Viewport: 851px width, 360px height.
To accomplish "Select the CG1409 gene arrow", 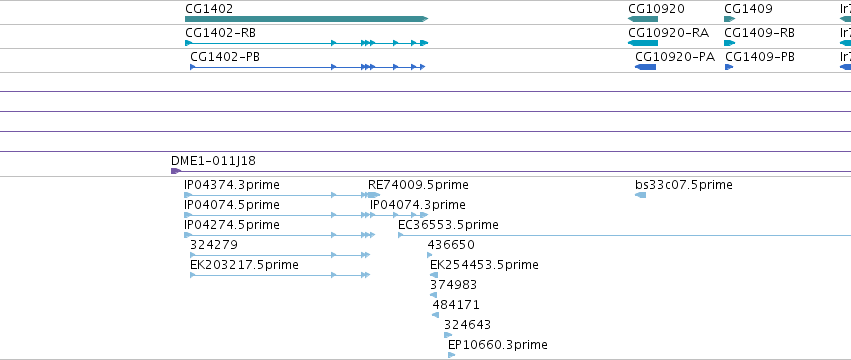I will click(x=729, y=19).
